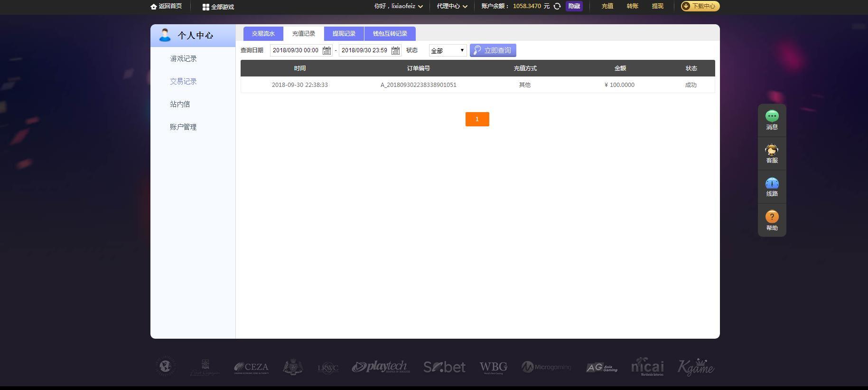868x390 pixels.
Task: Click 充值方式 column header
Action: [x=525, y=68]
